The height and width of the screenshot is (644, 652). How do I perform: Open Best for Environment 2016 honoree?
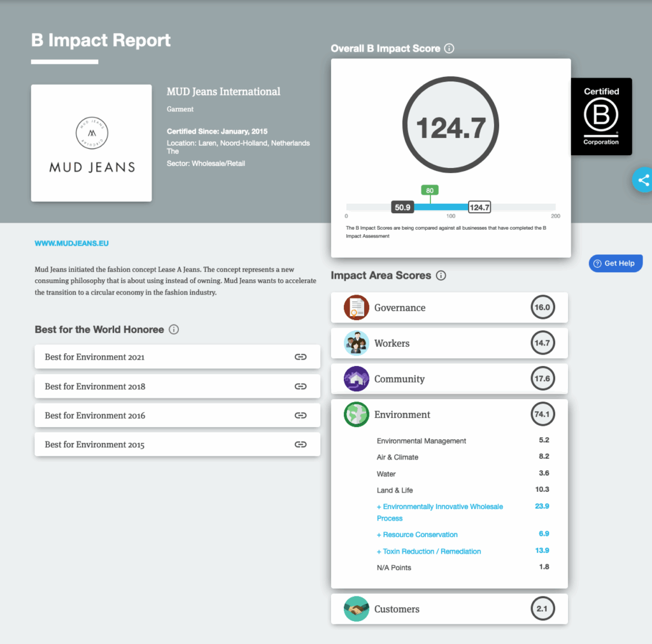point(178,416)
